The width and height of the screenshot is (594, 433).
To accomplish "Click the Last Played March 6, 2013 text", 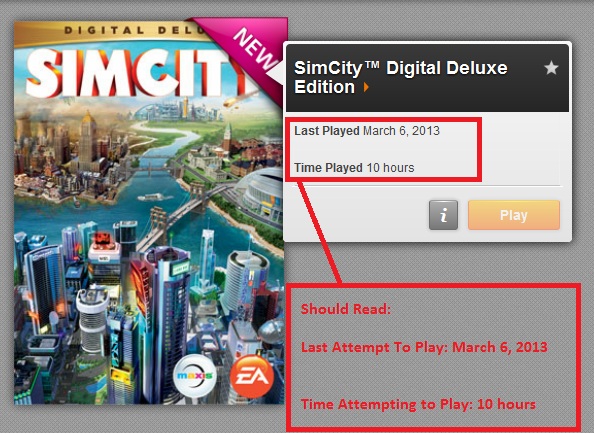I will tap(367, 131).
